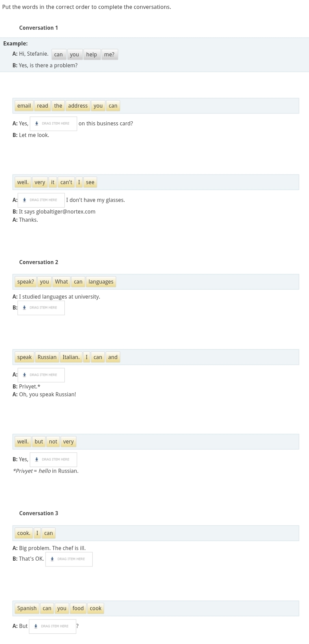
Task: Click the 'address' word tile
Action: point(78,106)
